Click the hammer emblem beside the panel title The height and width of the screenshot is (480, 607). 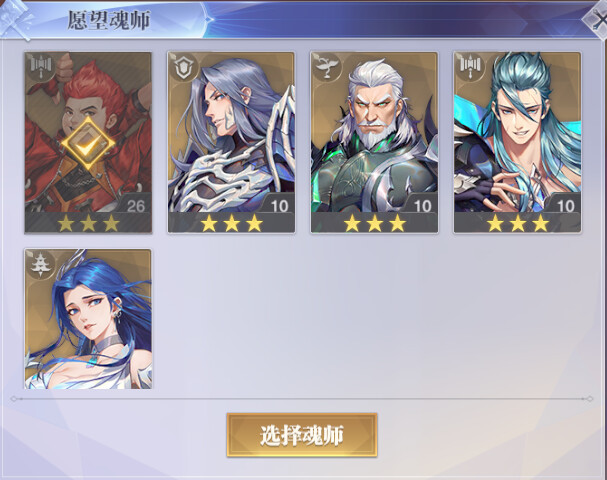tap(16, 21)
